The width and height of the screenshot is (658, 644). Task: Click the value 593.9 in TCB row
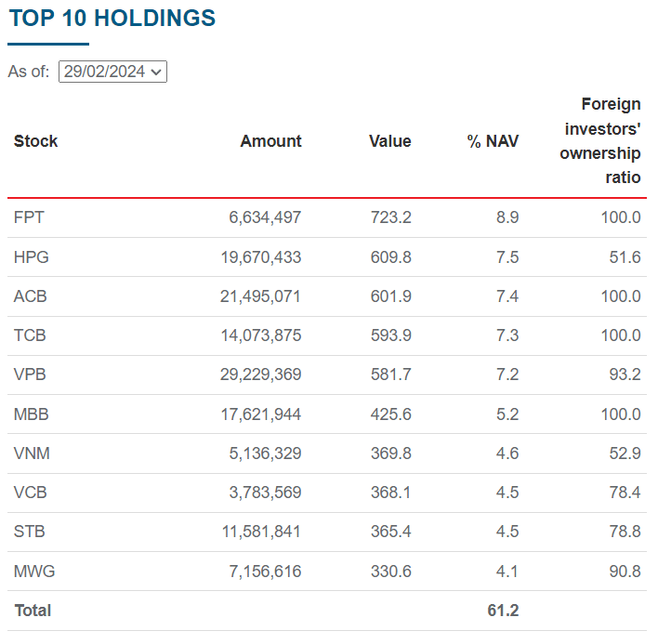point(390,335)
